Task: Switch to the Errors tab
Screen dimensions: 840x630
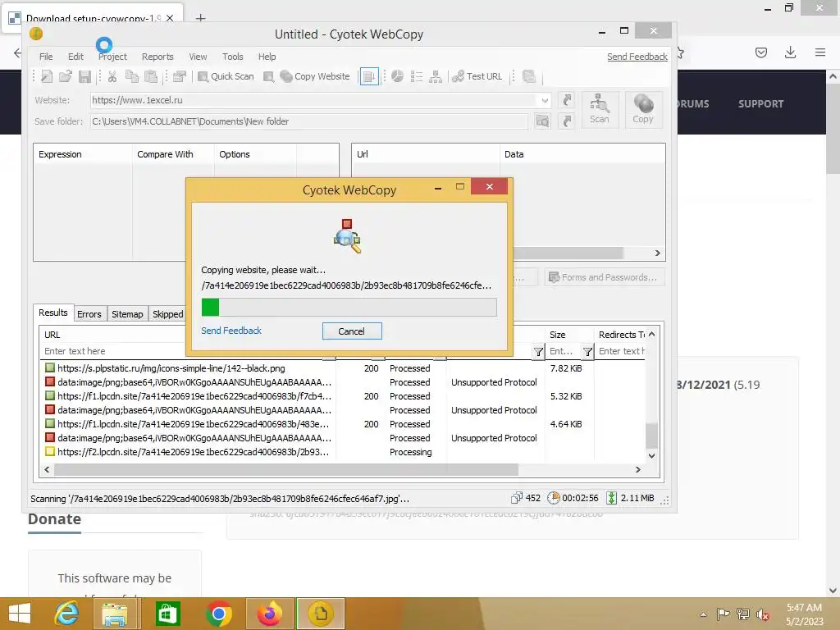Action: click(89, 314)
